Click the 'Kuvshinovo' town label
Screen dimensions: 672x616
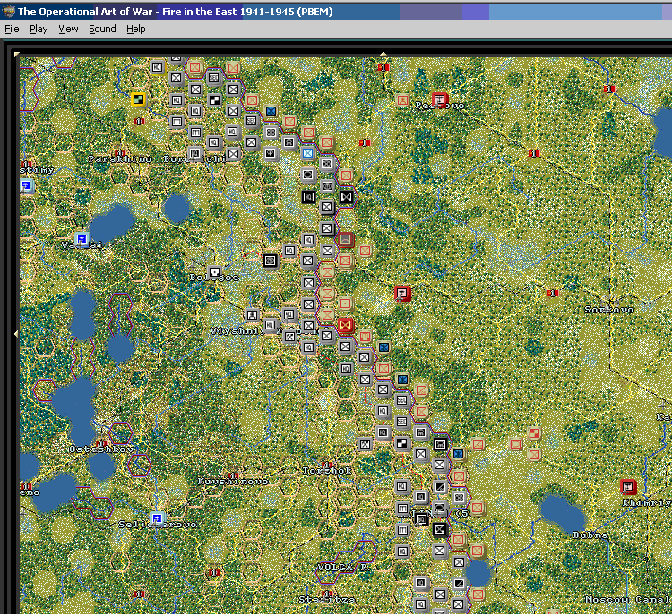point(233,482)
